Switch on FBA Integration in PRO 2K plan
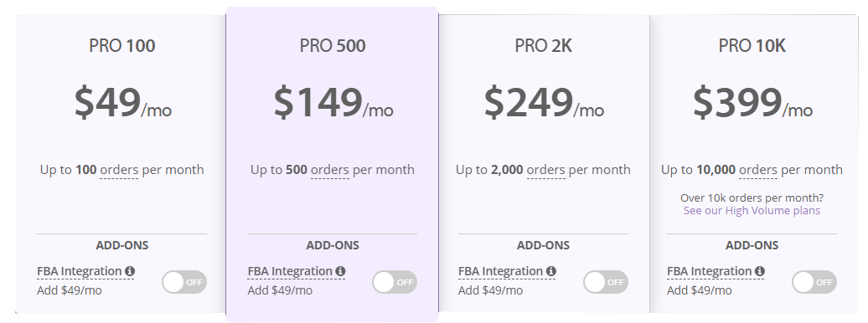The image size is (868, 323). click(x=606, y=282)
